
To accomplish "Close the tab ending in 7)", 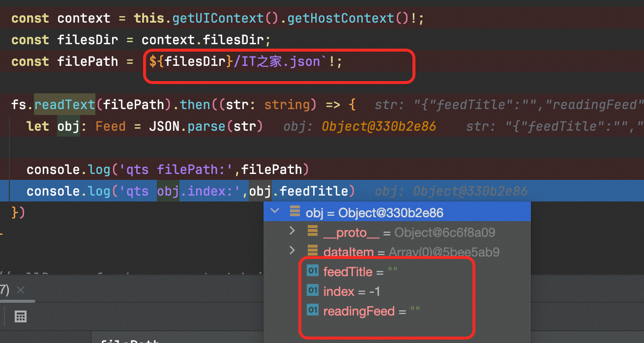I will (x=21, y=290).
